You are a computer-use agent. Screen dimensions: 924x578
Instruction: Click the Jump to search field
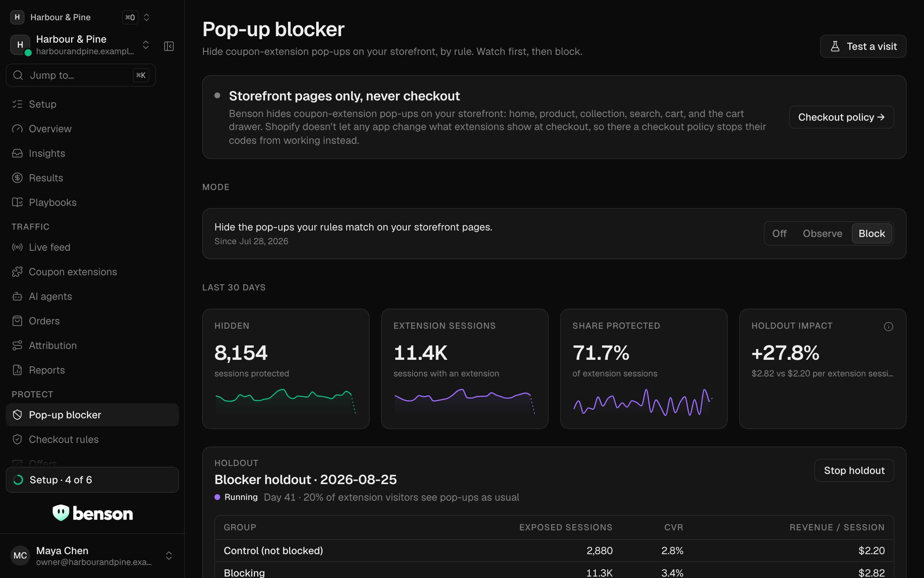[x=81, y=75]
